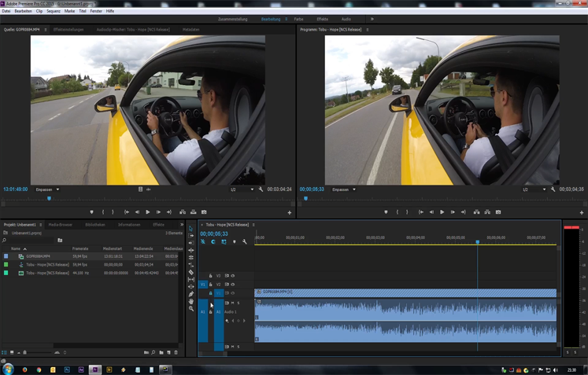Open the Sequenz menu
The width and height of the screenshot is (588, 375).
[x=54, y=11]
